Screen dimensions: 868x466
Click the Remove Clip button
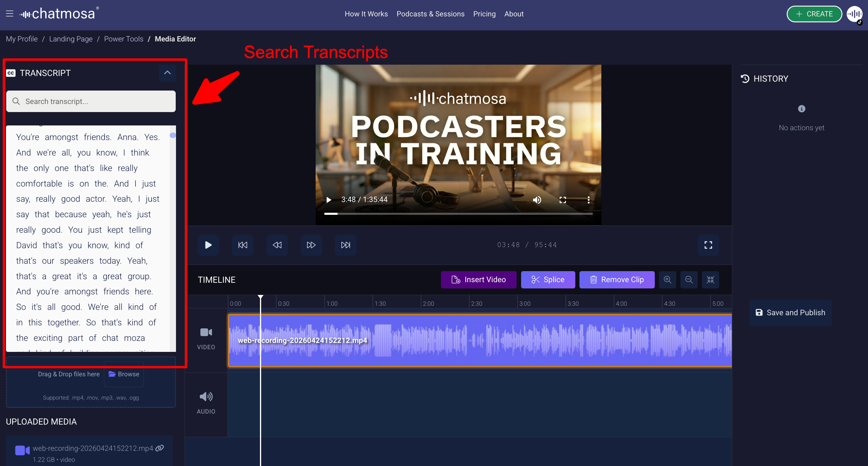coord(617,279)
